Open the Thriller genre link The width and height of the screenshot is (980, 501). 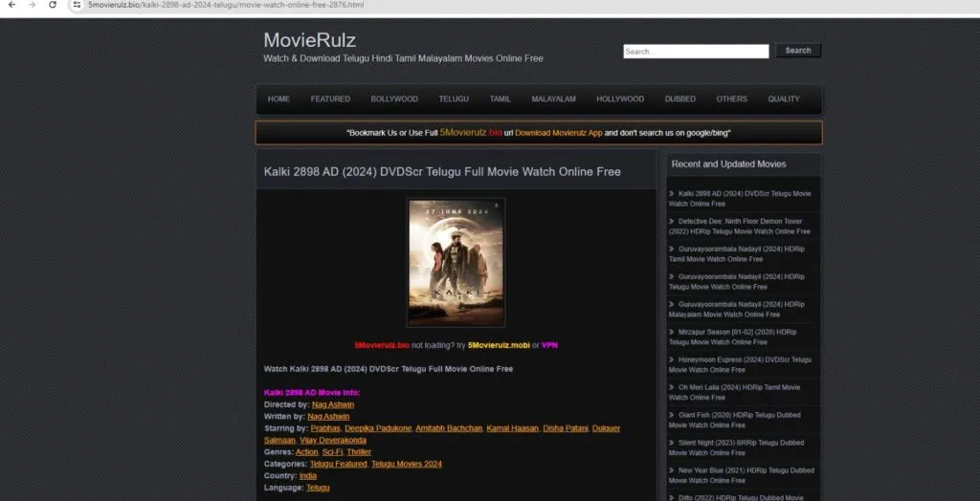click(x=360, y=452)
